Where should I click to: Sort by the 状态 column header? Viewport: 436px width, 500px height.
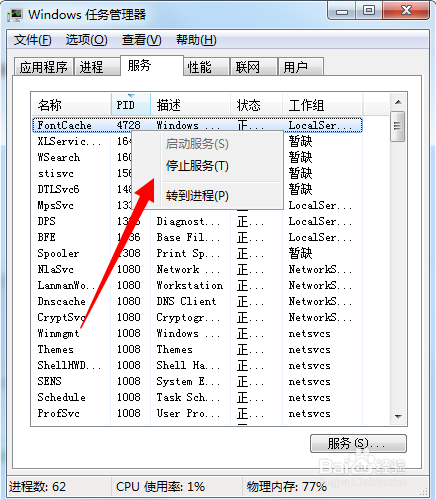pyautogui.click(x=257, y=105)
